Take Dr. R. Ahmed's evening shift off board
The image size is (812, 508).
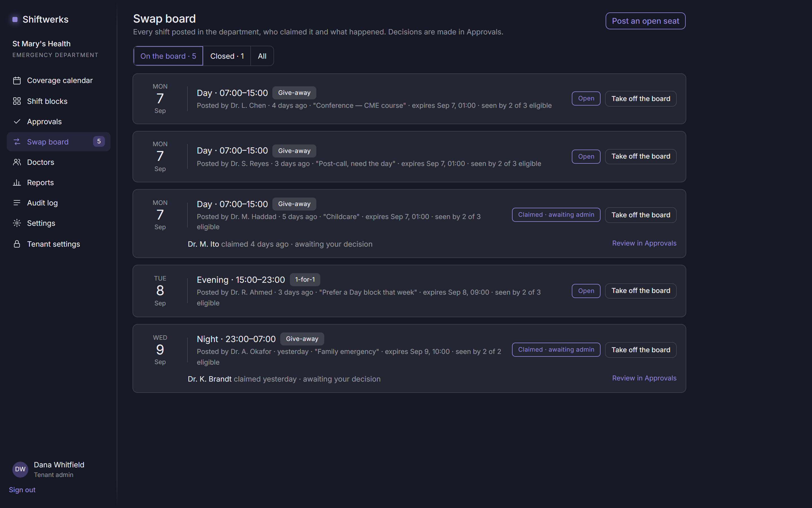(641, 291)
